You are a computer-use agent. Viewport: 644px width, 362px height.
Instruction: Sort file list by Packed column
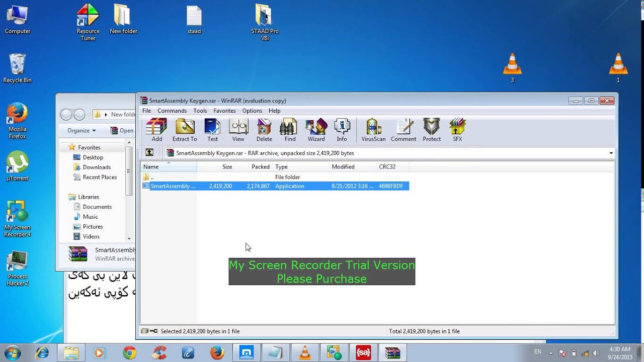254,167
